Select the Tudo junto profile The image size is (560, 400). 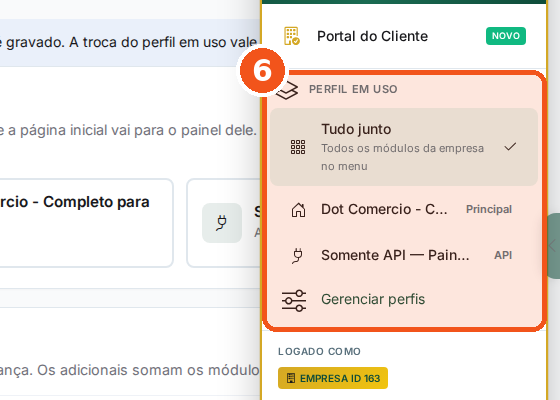tap(404, 147)
